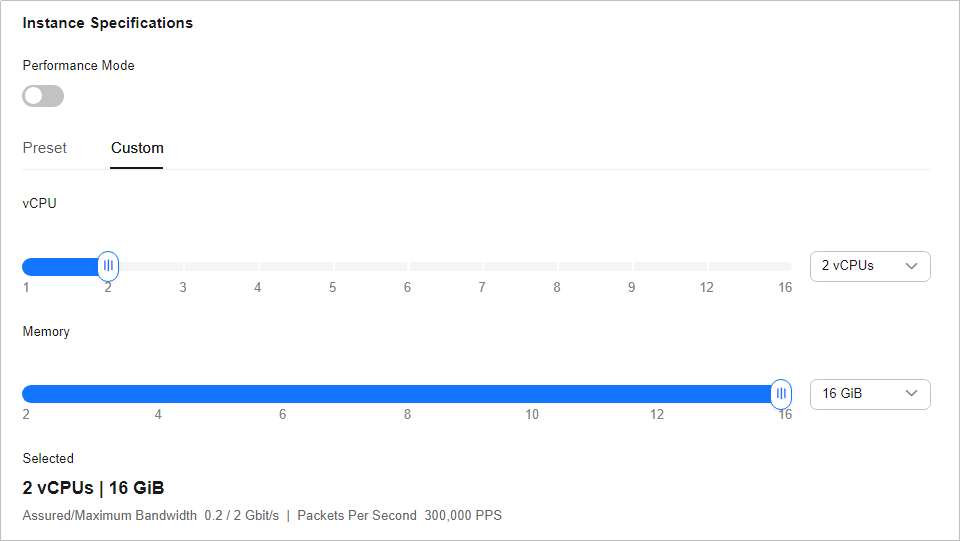This screenshot has height=541, width=960.
Task: Click the vCPU slider handle
Action: [x=108, y=266]
